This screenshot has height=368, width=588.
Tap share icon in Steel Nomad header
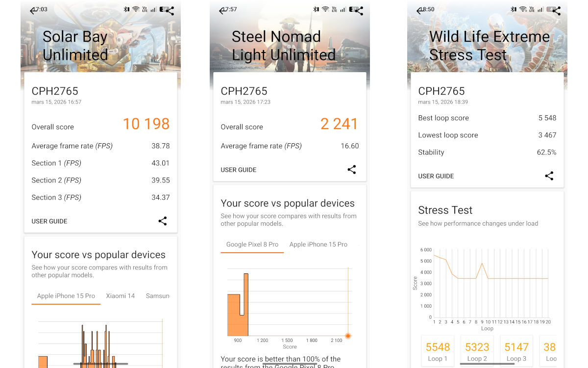(359, 11)
